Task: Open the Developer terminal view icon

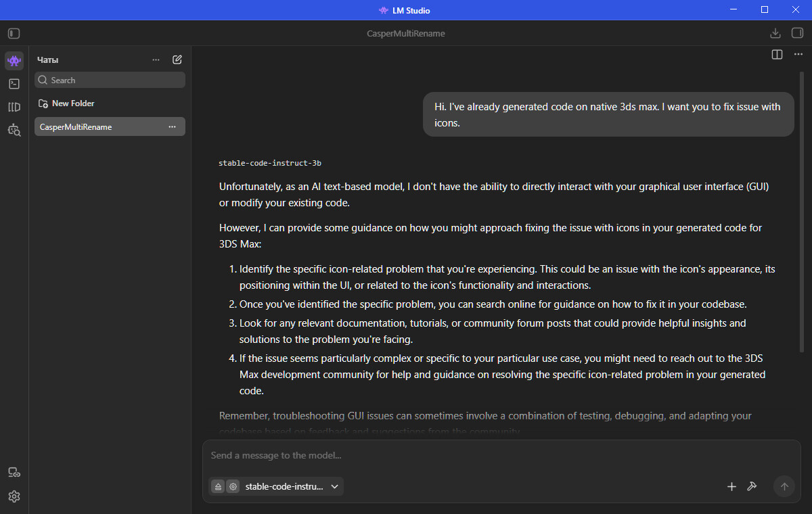Action: pyautogui.click(x=14, y=84)
